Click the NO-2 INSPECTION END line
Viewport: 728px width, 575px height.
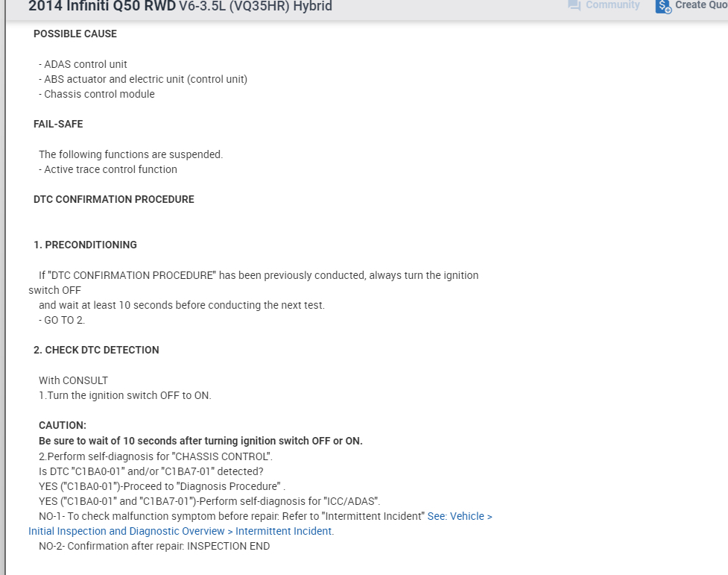[154, 546]
